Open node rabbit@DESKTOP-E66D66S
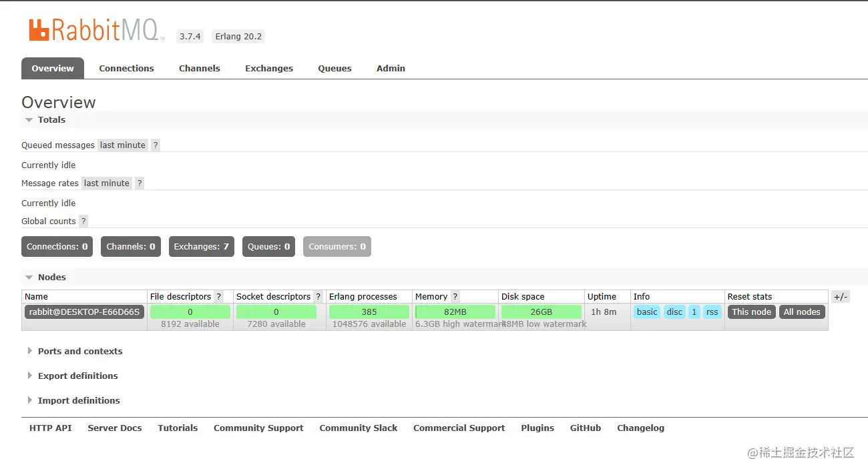The width and height of the screenshot is (868, 473). click(x=84, y=312)
